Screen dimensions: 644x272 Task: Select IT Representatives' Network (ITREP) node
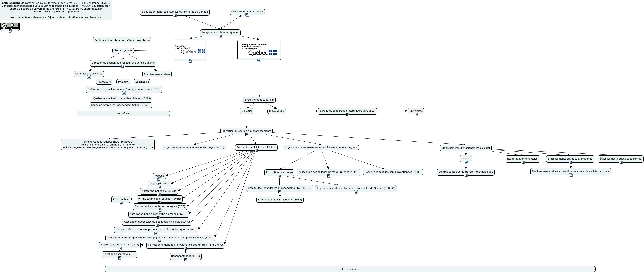280,200
